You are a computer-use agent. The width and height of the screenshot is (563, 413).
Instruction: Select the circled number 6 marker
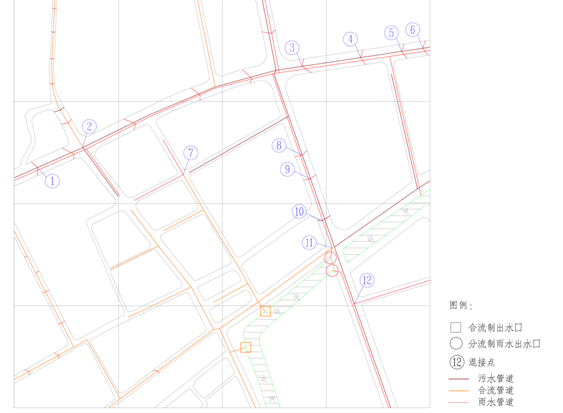pyautogui.click(x=413, y=29)
